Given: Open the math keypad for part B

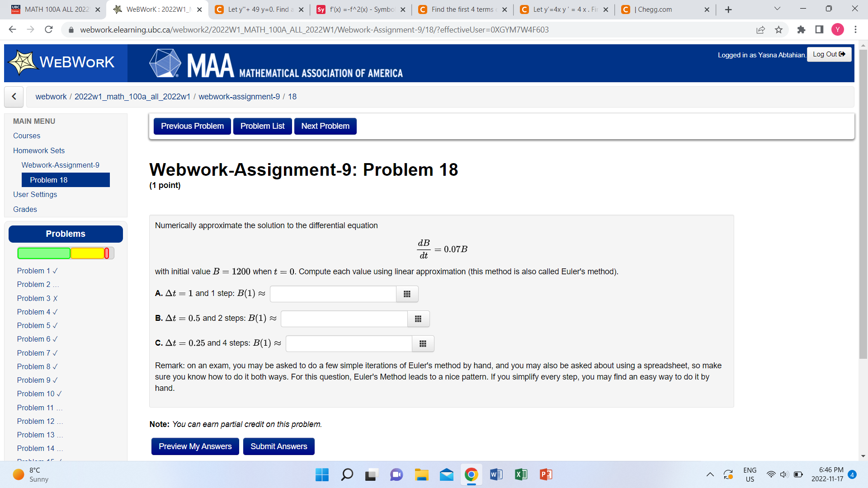Looking at the screenshot, I should pos(418,319).
